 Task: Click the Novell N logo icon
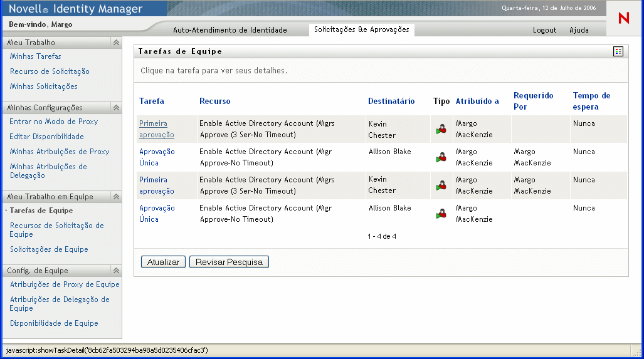(623, 18)
